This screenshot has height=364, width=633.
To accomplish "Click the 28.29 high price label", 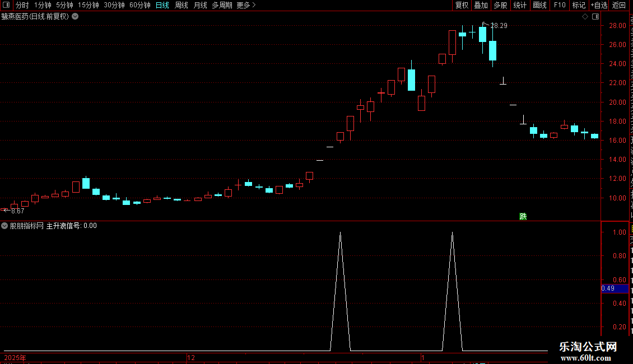I will (x=499, y=26).
